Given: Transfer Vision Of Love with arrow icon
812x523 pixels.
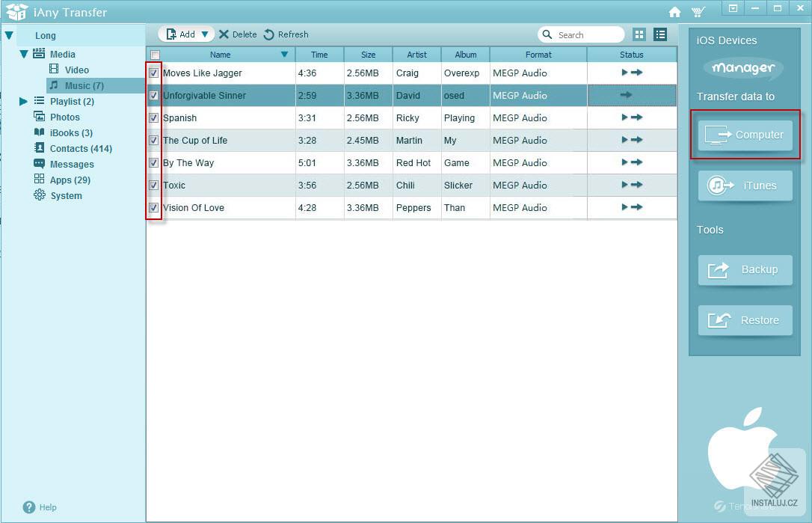Looking at the screenshot, I should (637, 207).
